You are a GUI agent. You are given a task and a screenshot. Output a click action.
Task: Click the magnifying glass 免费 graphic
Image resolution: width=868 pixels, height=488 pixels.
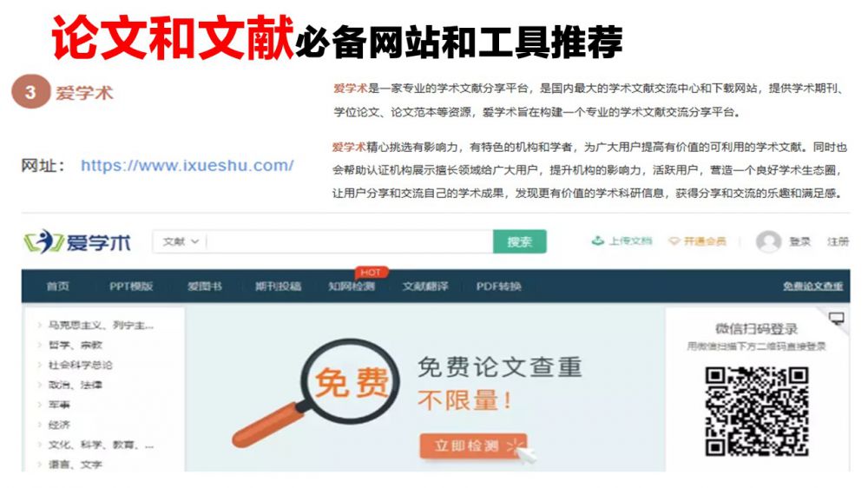tap(316, 392)
